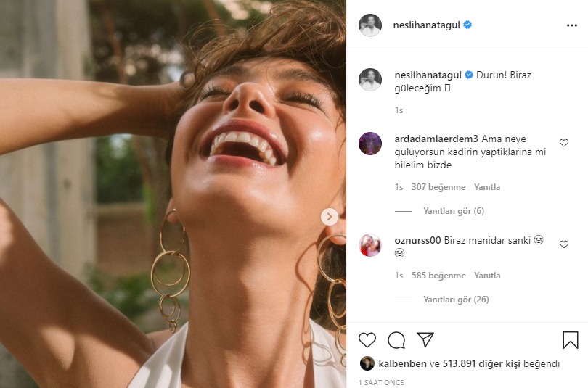Save the post with the bookmark icon

click(570, 340)
